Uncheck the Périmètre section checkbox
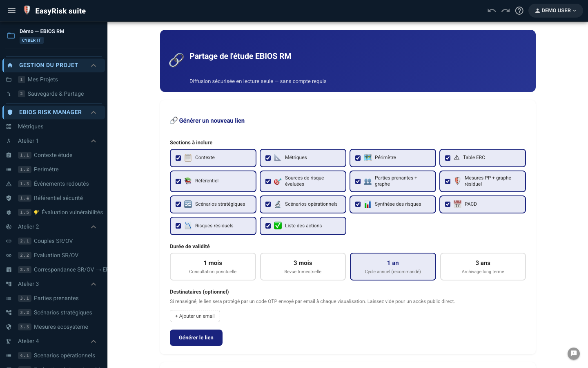The height and width of the screenshot is (368, 588). click(x=358, y=158)
